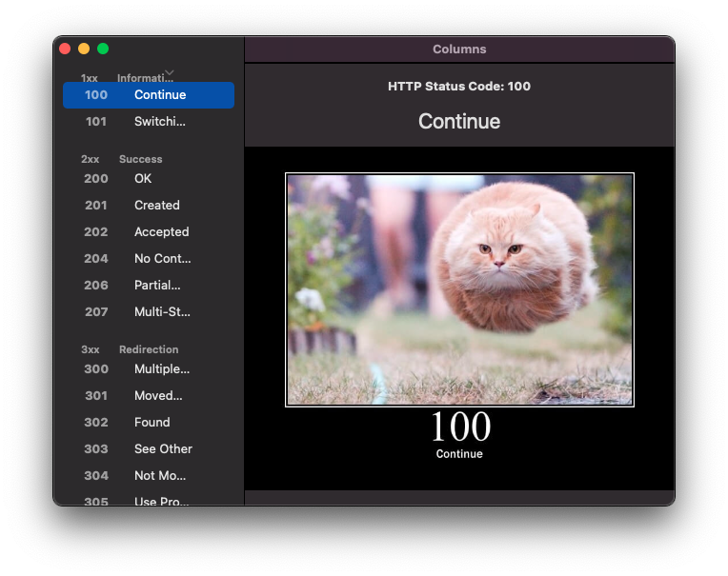Open the 200 OK status entry

149,179
